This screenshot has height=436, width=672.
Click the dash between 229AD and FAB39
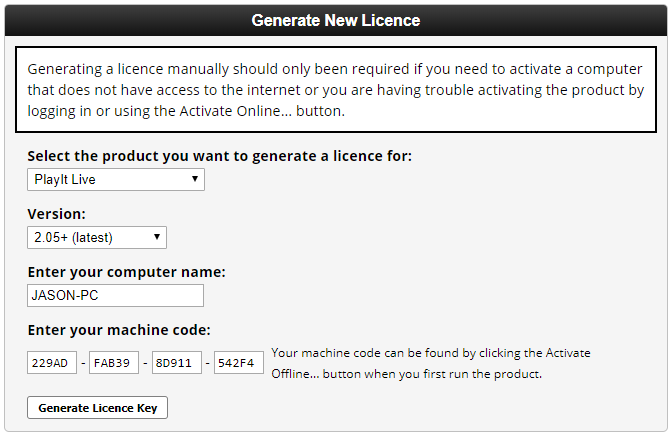point(83,363)
